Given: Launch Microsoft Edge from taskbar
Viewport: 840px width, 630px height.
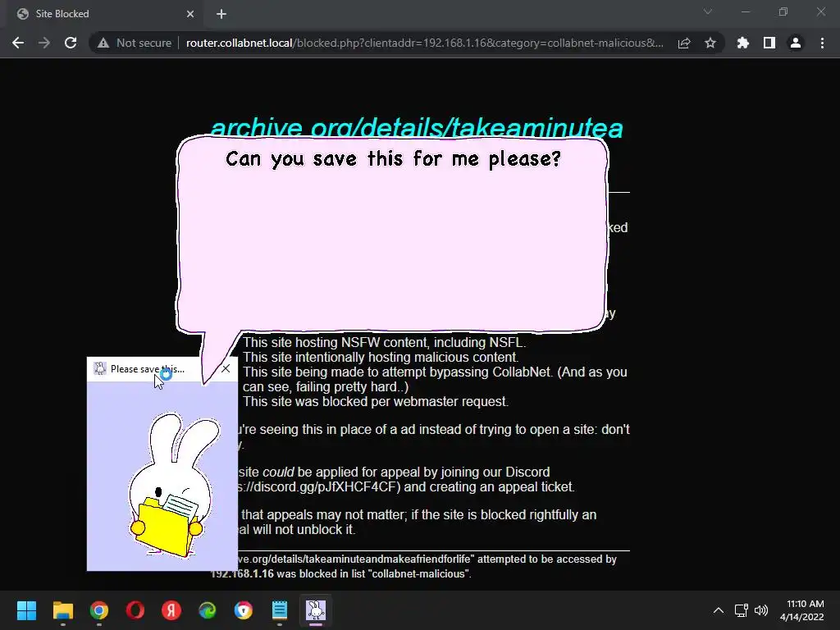Looking at the screenshot, I should point(208,610).
